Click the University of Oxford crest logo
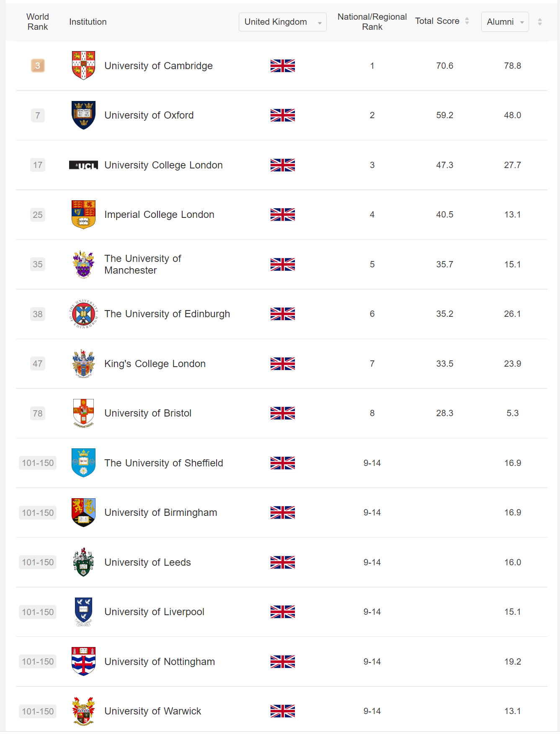Viewport: 560px width, 735px height. point(83,115)
